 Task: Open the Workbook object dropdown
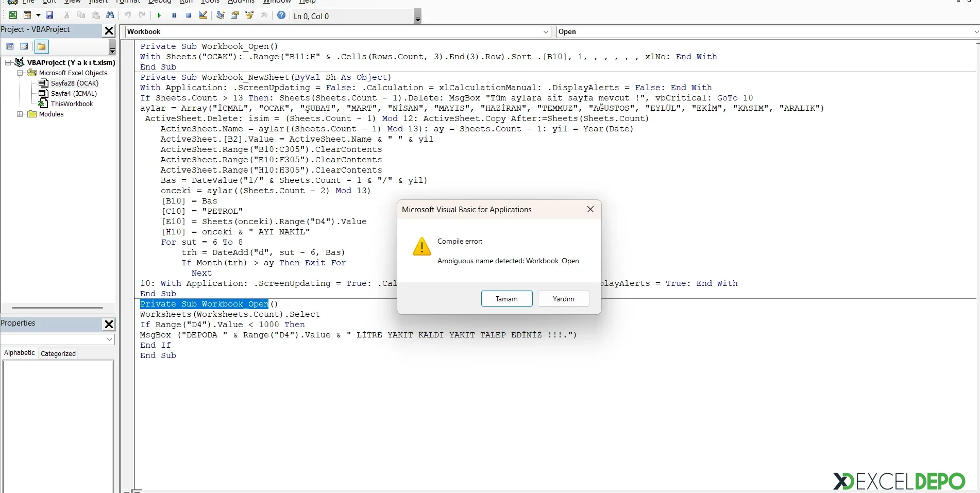coord(546,32)
